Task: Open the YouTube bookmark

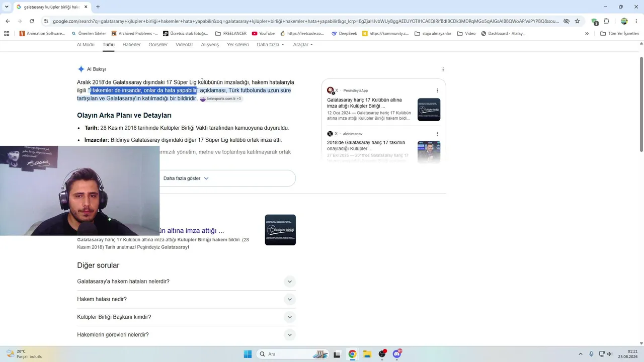Action: point(263,34)
